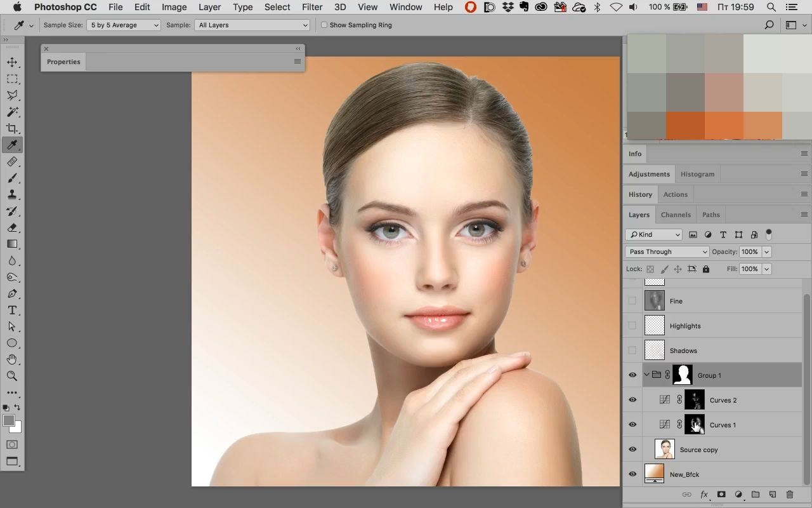The width and height of the screenshot is (812, 508).
Task: Hide the New_Bfck layer
Action: point(632,474)
